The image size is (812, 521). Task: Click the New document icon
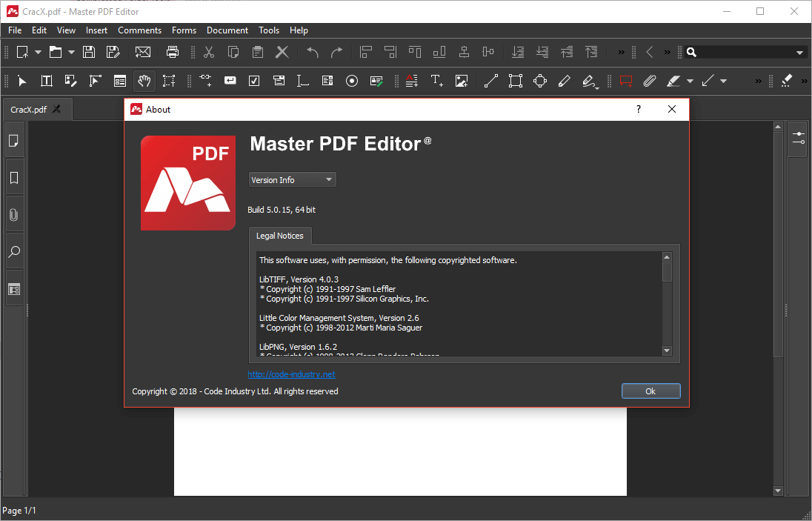tap(22, 52)
